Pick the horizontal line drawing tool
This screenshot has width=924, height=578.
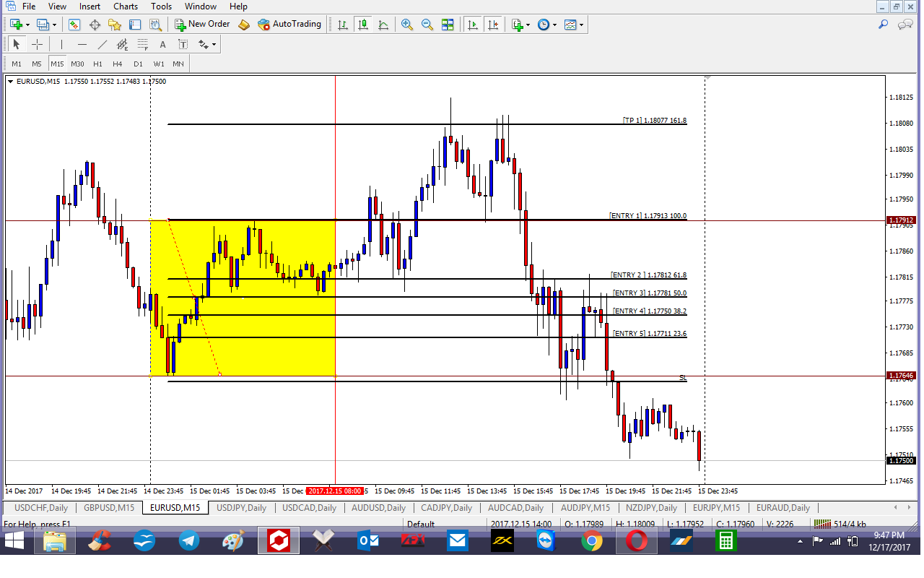coord(82,44)
